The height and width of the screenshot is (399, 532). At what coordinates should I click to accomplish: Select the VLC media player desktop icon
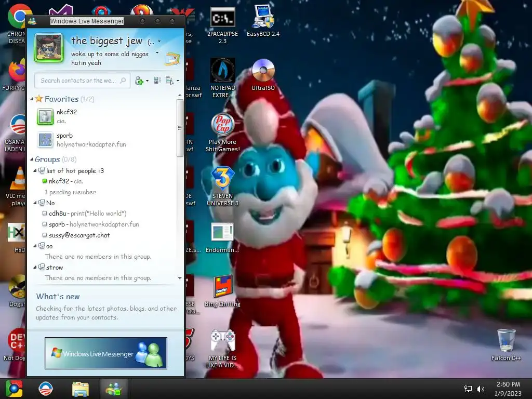[15, 187]
